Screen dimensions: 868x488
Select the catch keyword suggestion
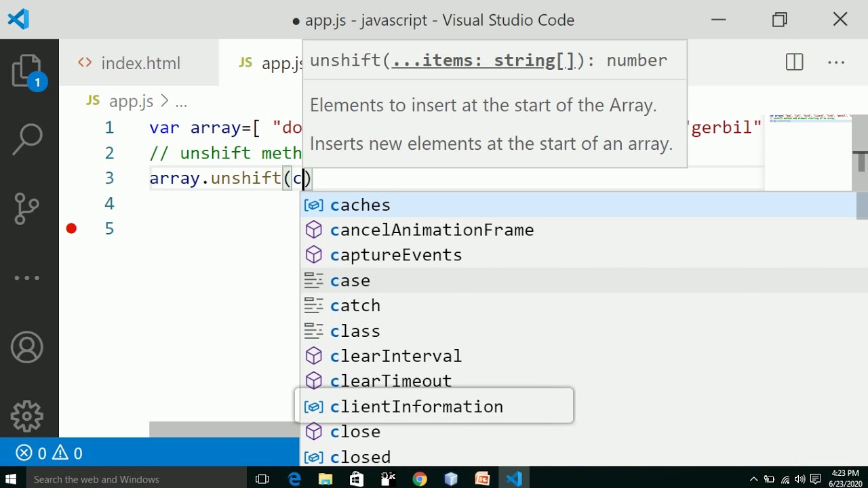[578, 306]
